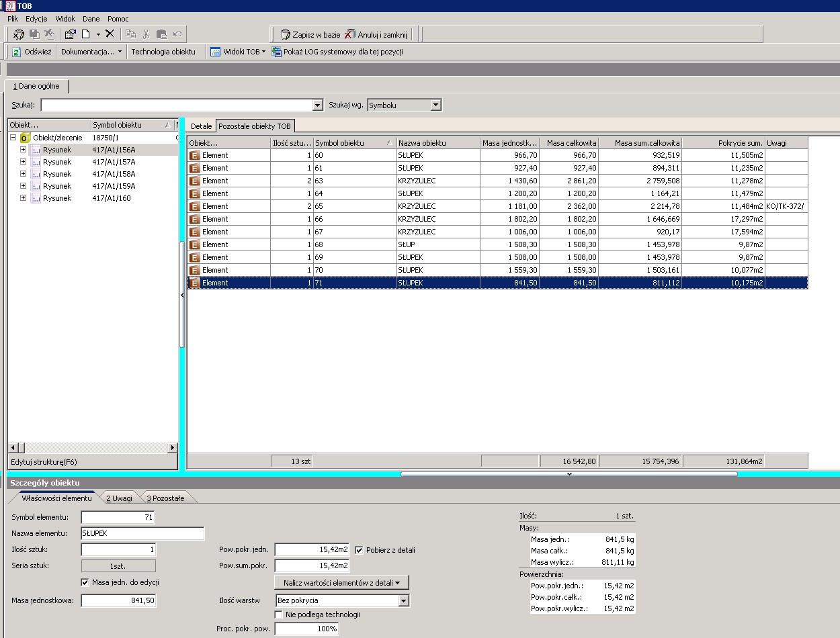Click the black X delete icon
Viewport: 840px width, 638px height.
coord(110,34)
